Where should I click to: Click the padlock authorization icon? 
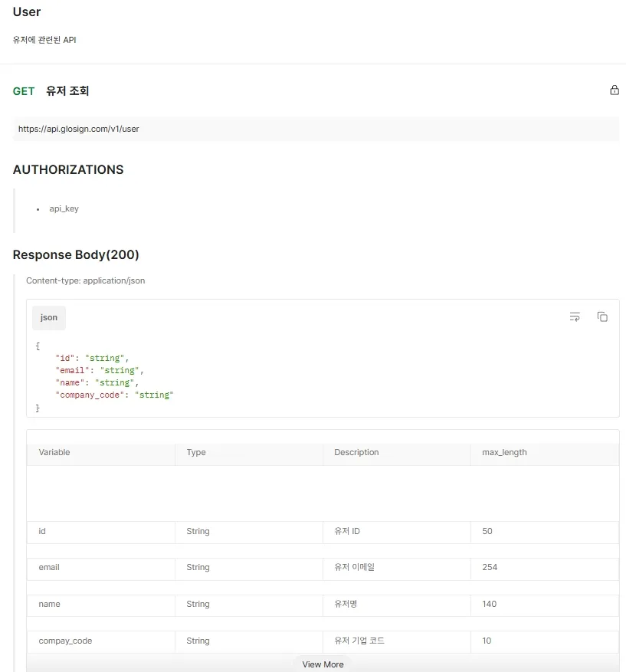pyautogui.click(x=614, y=90)
